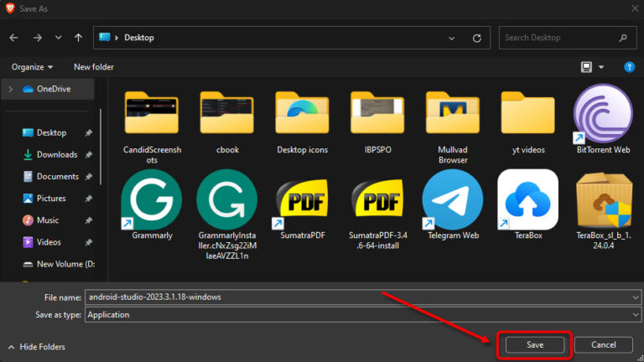644x362 pixels.
Task: Refresh the Desktop folder view
Action: [476, 39]
